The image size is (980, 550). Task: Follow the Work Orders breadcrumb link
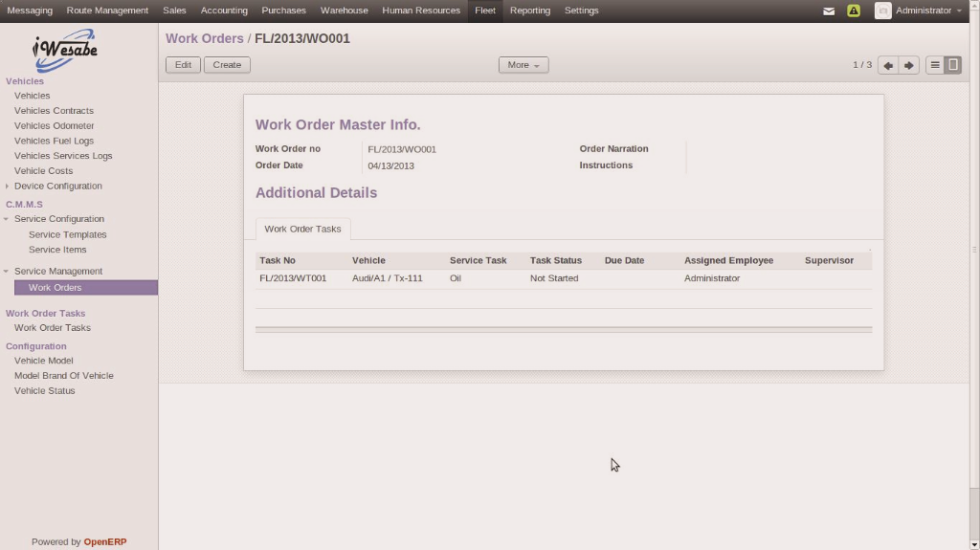[204, 39]
